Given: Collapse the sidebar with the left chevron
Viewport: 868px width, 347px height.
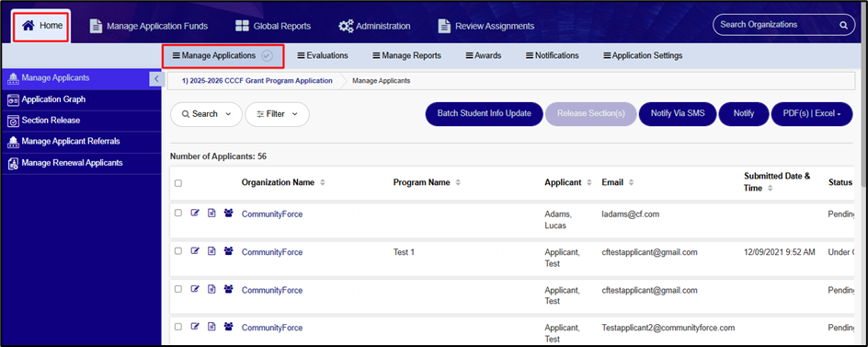Looking at the screenshot, I should 156,79.
